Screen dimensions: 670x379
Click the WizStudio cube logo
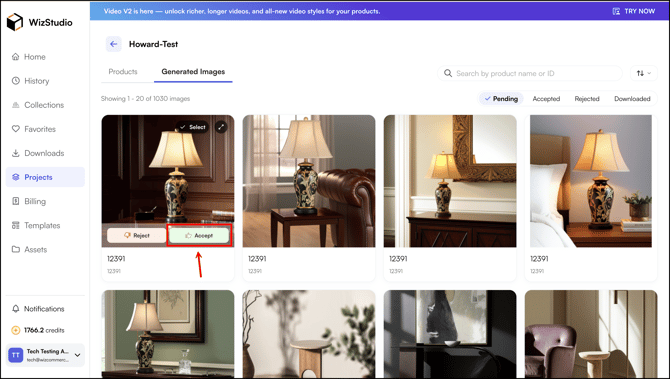tap(15, 22)
